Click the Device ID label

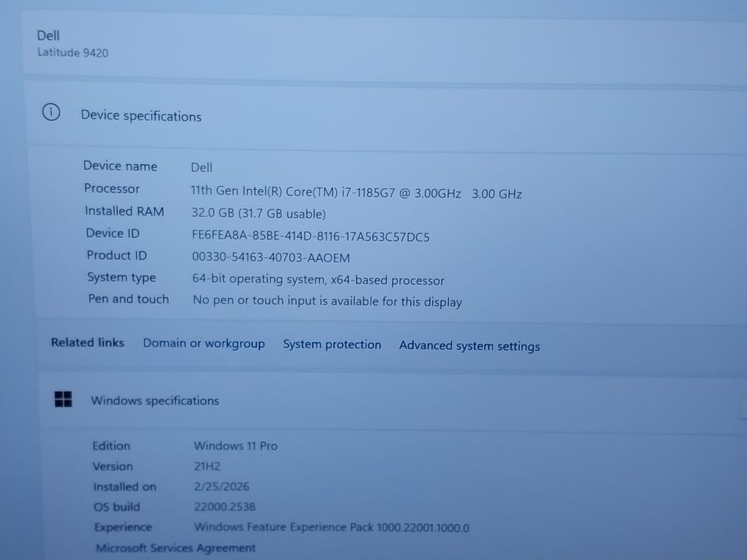point(113,233)
